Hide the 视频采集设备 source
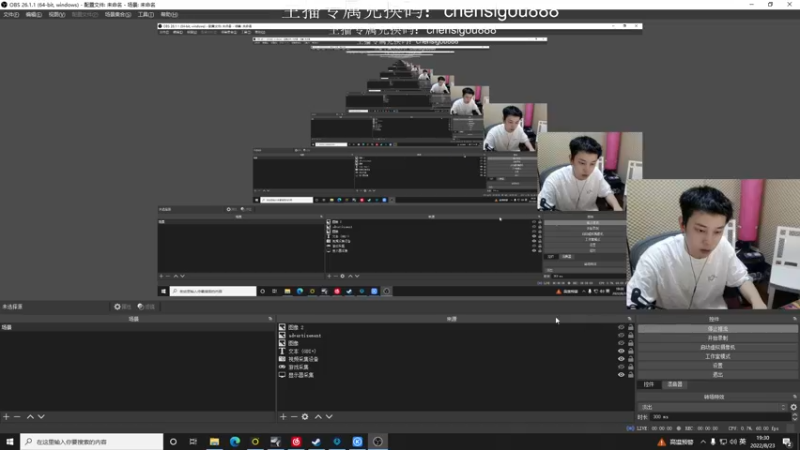 [x=621, y=359]
